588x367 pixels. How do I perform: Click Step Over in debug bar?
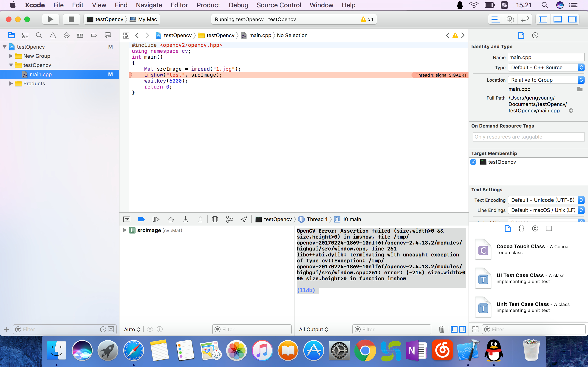171,220
